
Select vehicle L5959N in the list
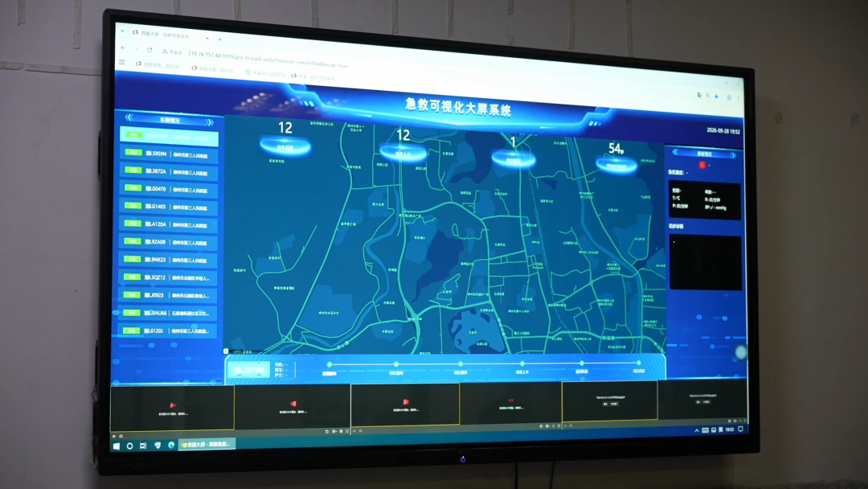pos(169,154)
